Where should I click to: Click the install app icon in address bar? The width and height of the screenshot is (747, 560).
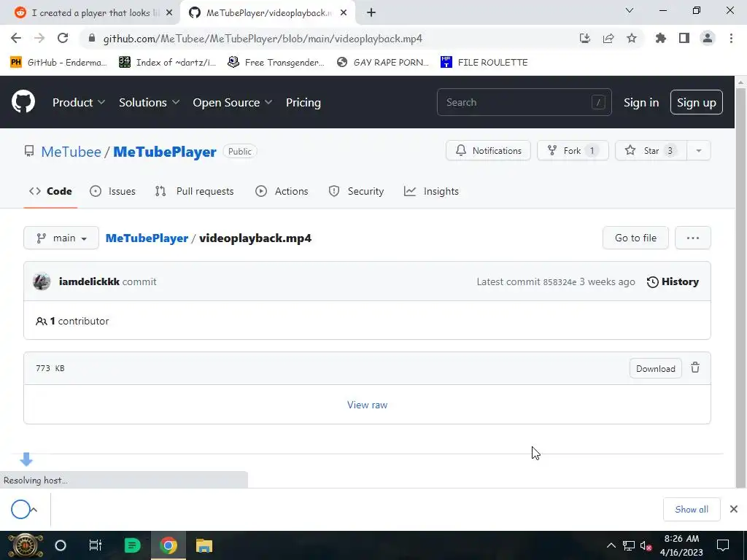pyautogui.click(x=585, y=39)
